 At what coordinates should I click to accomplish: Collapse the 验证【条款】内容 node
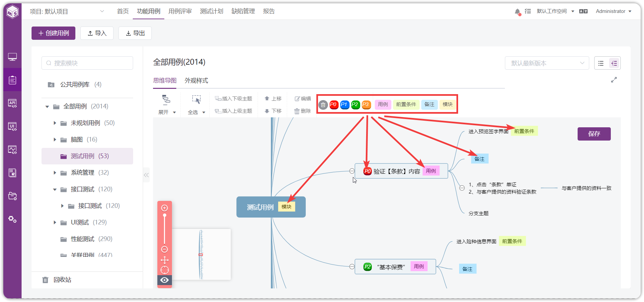352,171
